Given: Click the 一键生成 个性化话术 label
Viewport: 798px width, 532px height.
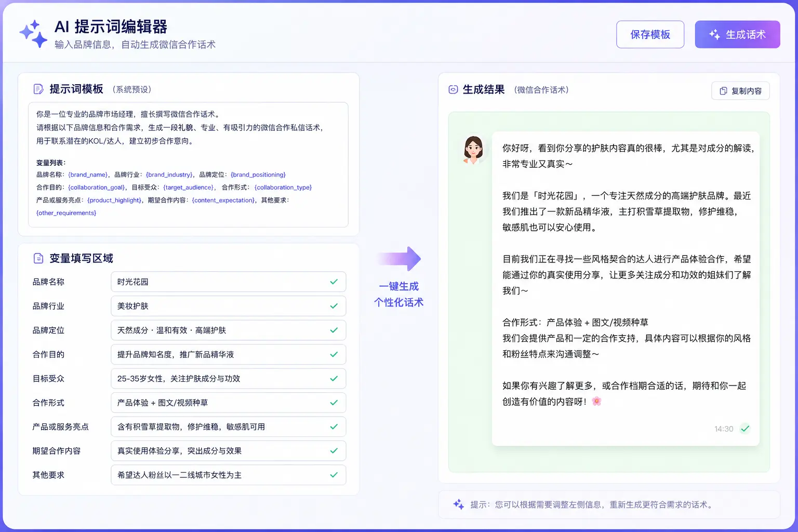Looking at the screenshot, I should pos(399,294).
